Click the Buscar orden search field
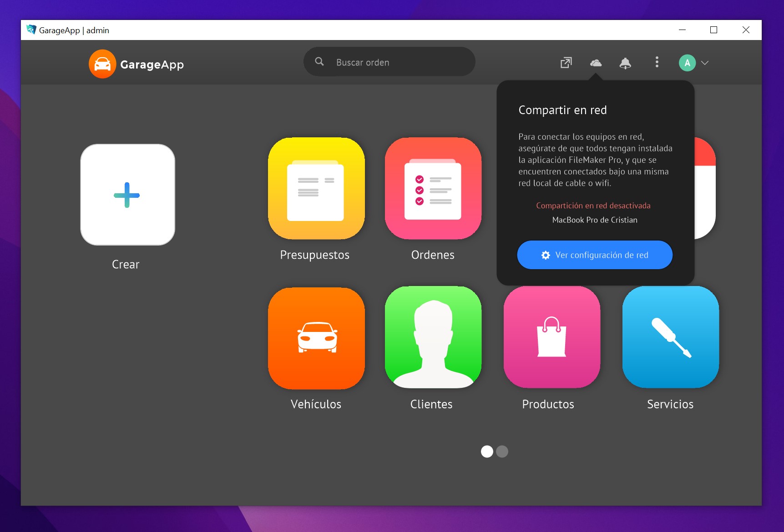 (x=389, y=62)
